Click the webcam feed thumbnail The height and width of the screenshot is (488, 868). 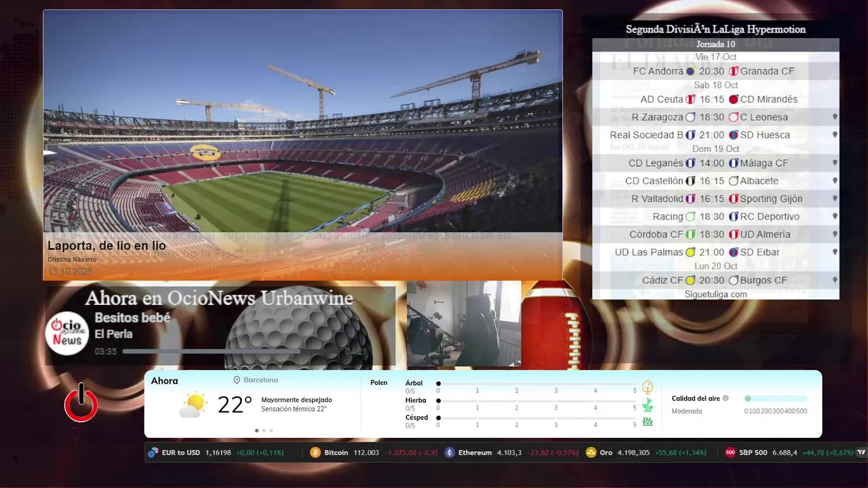pos(464,324)
